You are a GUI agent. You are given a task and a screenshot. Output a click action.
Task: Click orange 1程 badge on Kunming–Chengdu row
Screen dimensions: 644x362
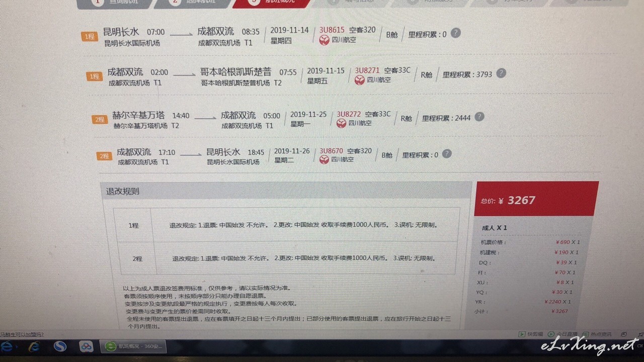(x=89, y=36)
